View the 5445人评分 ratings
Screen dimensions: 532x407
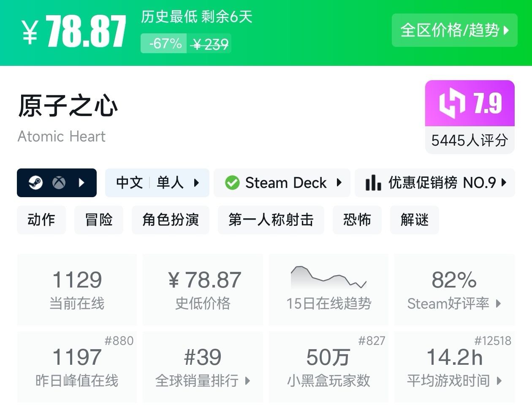point(470,140)
